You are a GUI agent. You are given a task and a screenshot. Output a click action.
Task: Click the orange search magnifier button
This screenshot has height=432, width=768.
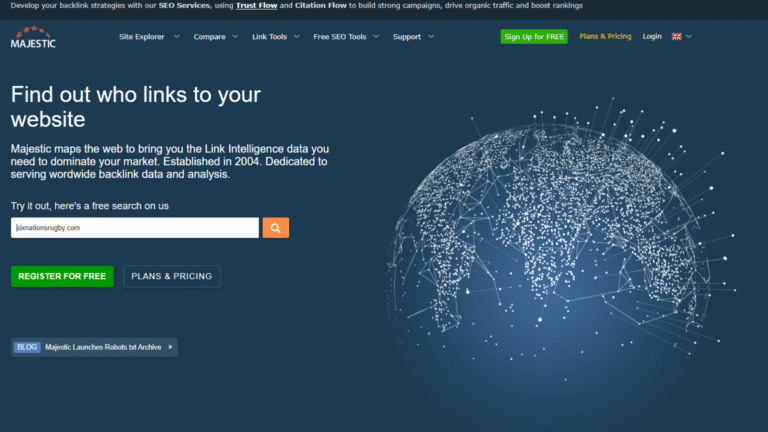point(276,228)
